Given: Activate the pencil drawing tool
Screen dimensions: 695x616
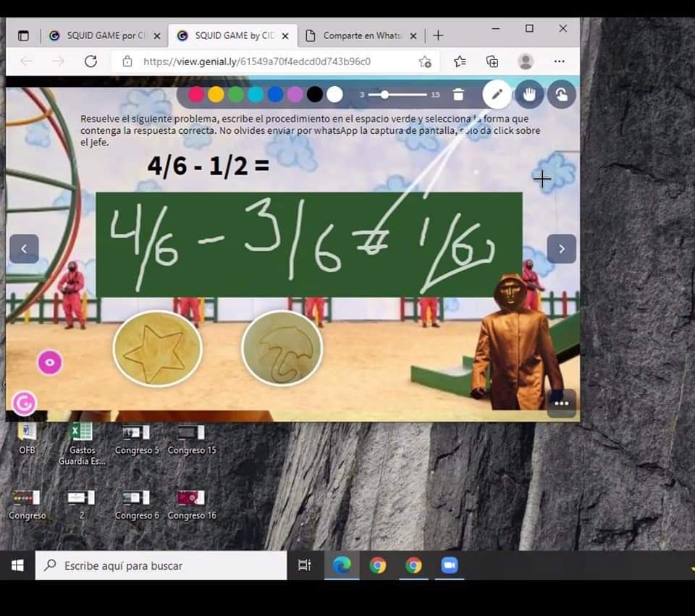Looking at the screenshot, I should click(497, 94).
